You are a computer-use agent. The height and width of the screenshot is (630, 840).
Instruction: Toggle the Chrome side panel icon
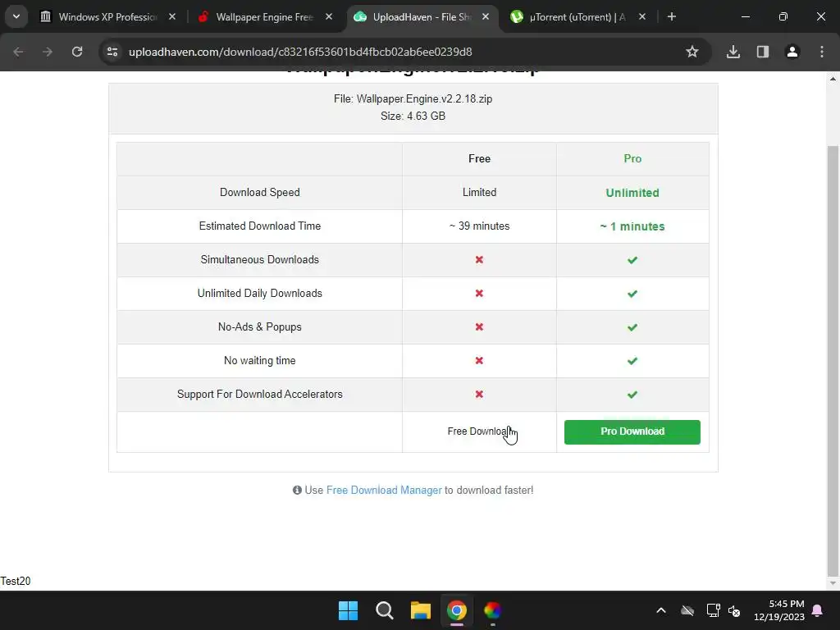tap(763, 52)
